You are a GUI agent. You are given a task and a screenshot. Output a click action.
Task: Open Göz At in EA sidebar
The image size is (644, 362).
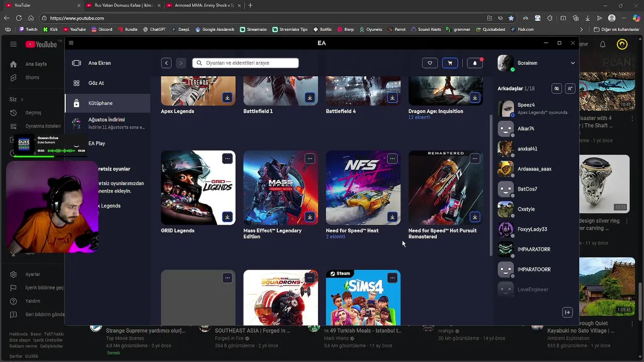[108, 83]
